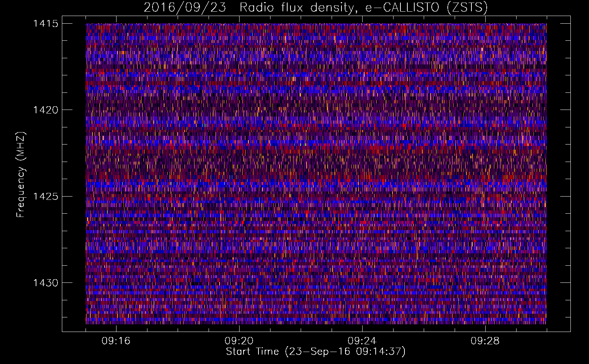Click the 1430 frequency tick label
The width and height of the screenshot is (589, 364).
(x=46, y=283)
